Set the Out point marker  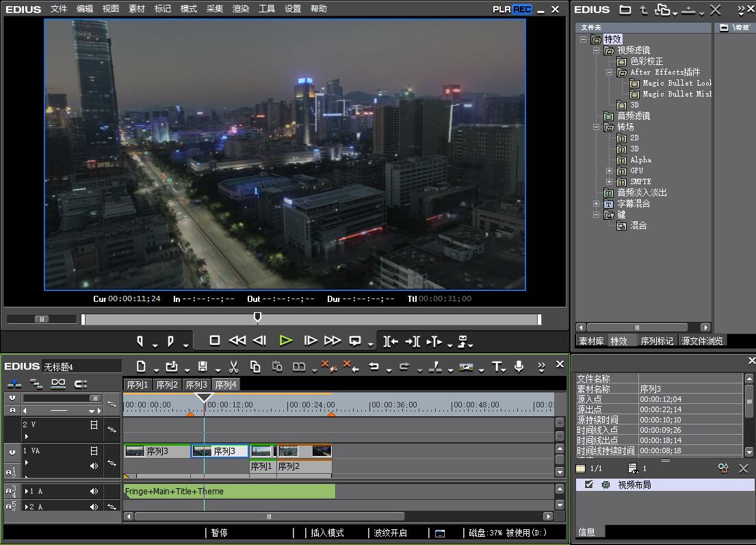point(170,342)
